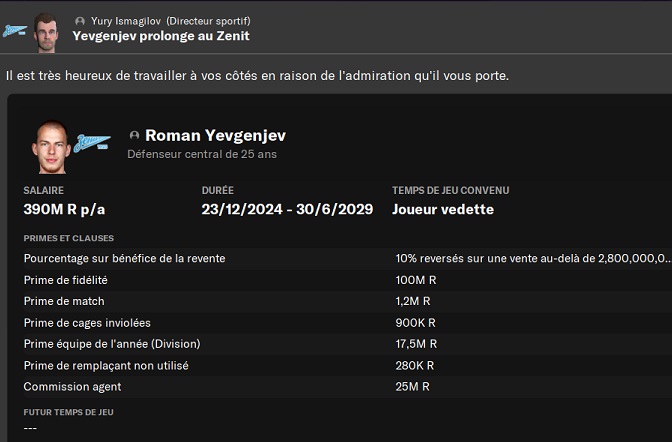The height and width of the screenshot is (442, 672).
Task: Select 'Prime équipe de l'année (Division)' row
Action: pos(348,344)
